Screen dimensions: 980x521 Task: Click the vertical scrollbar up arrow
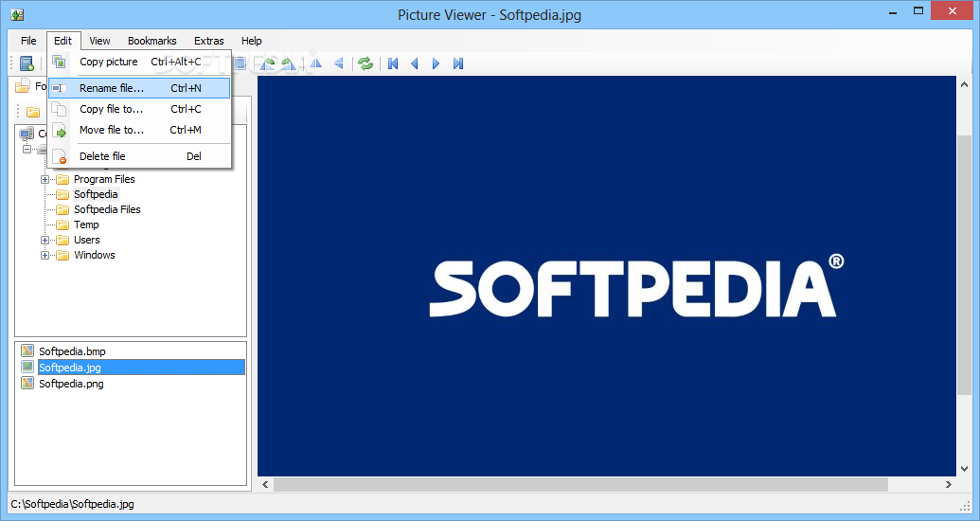coord(966,84)
